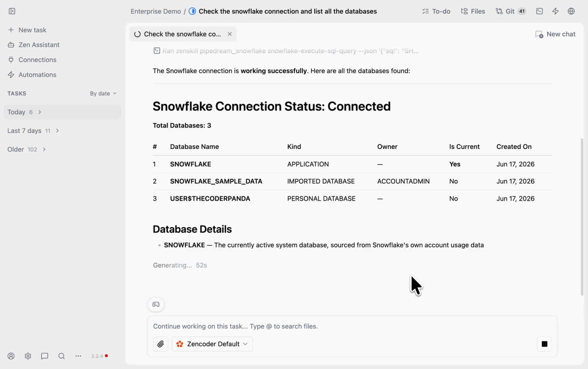588x369 pixels.
Task: Open the Git changes panel
Action: click(x=511, y=11)
